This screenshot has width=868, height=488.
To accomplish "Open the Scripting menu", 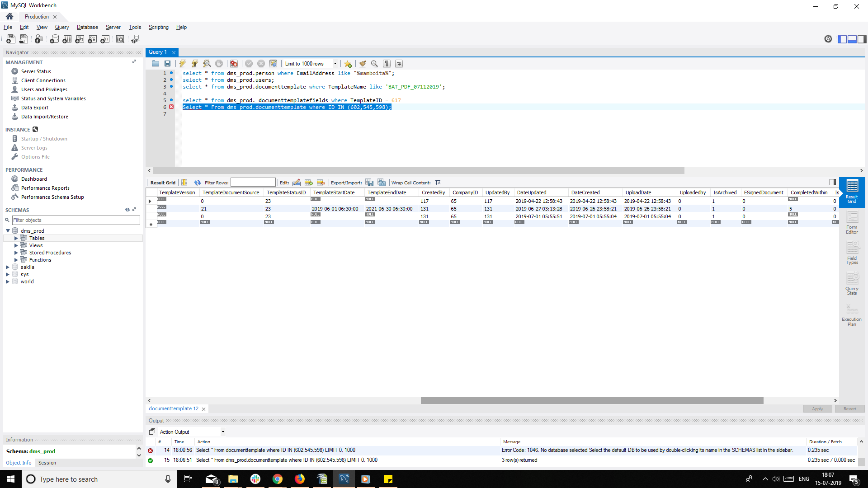I will coord(159,27).
